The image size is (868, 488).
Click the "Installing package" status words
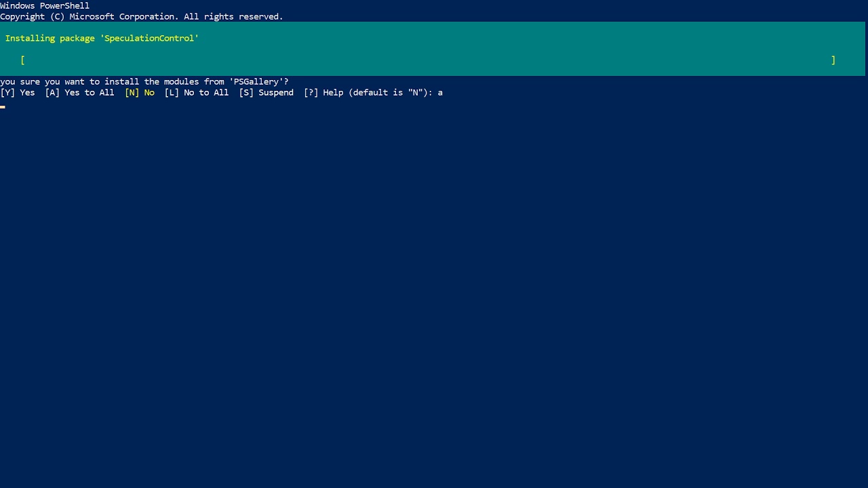pos(50,39)
